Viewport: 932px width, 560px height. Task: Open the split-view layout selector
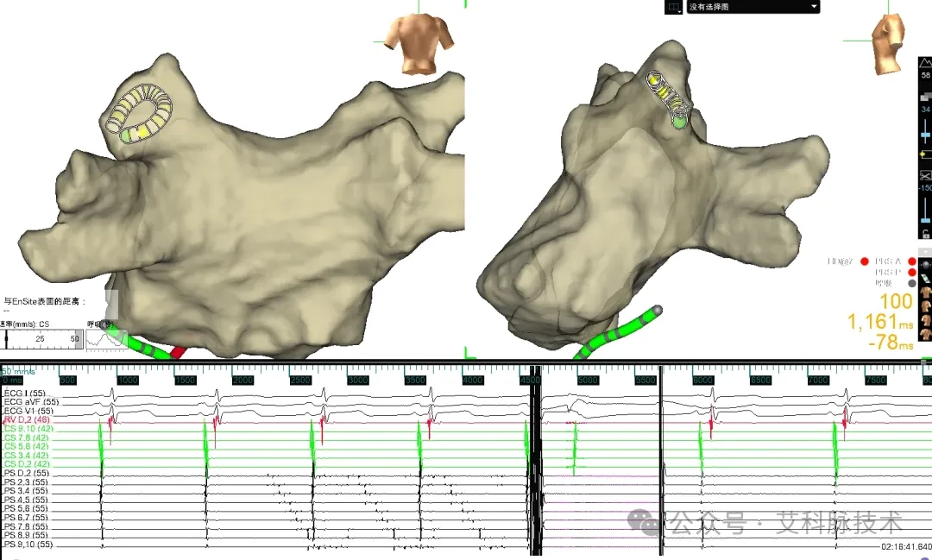point(673,7)
